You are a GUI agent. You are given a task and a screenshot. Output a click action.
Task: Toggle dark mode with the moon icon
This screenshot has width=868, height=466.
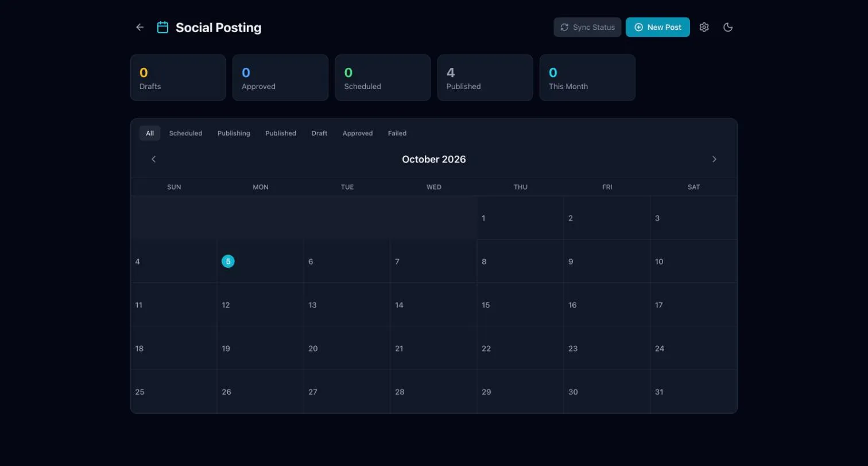click(728, 27)
